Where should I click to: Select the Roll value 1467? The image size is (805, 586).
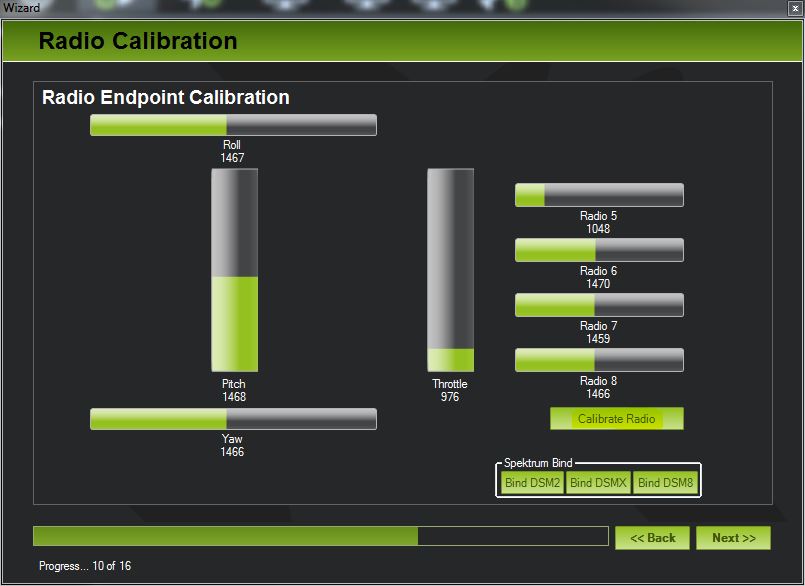[x=232, y=158]
